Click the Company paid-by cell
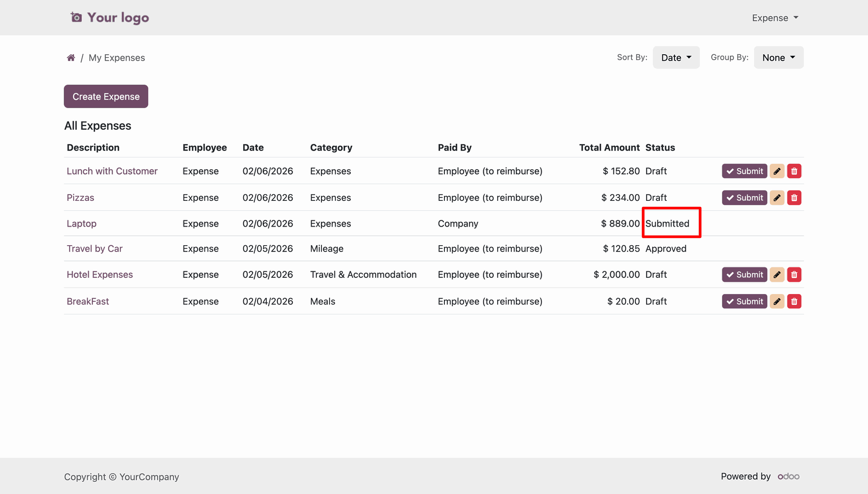This screenshot has width=868, height=494. (458, 223)
